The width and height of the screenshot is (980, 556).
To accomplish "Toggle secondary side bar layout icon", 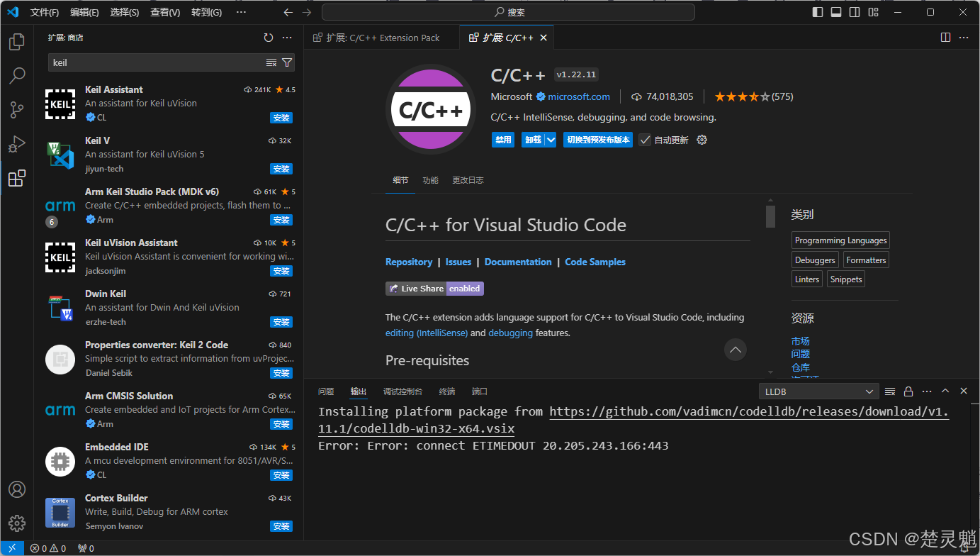I will tap(855, 12).
